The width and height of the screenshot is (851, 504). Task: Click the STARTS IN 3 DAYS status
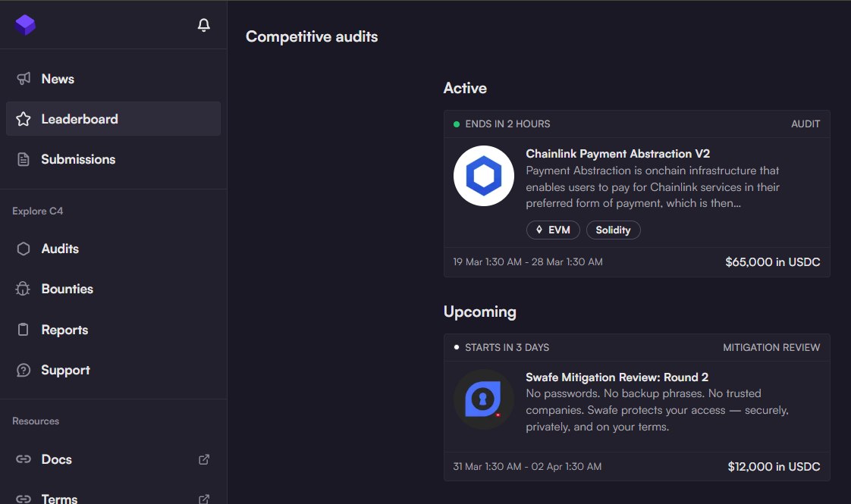coord(507,347)
